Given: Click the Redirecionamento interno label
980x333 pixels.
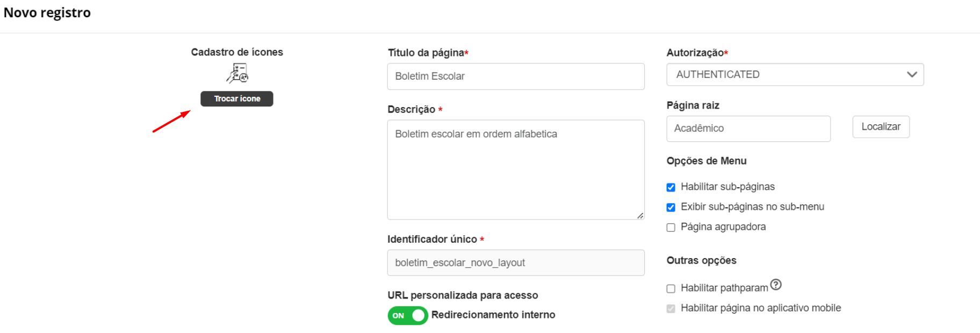Looking at the screenshot, I should (493, 315).
